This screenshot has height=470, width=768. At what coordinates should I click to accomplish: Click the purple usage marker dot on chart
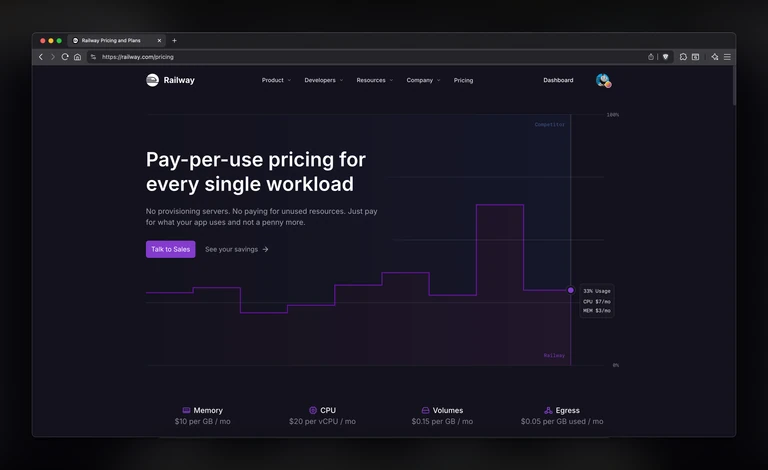coord(571,290)
